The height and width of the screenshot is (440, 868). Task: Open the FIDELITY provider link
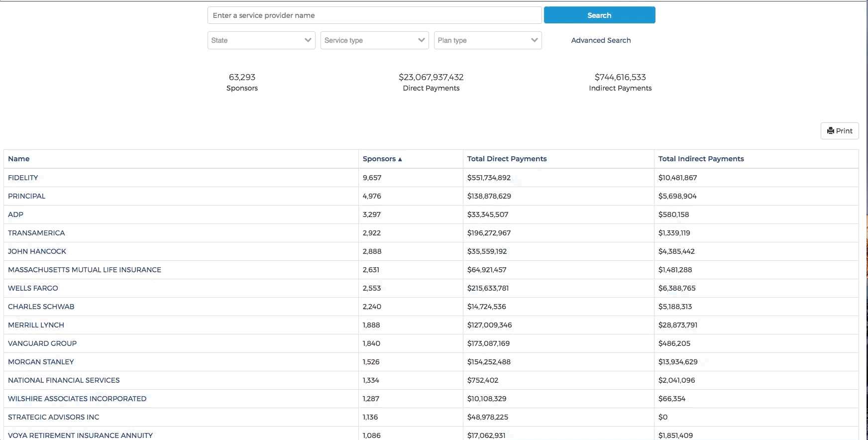pos(23,178)
